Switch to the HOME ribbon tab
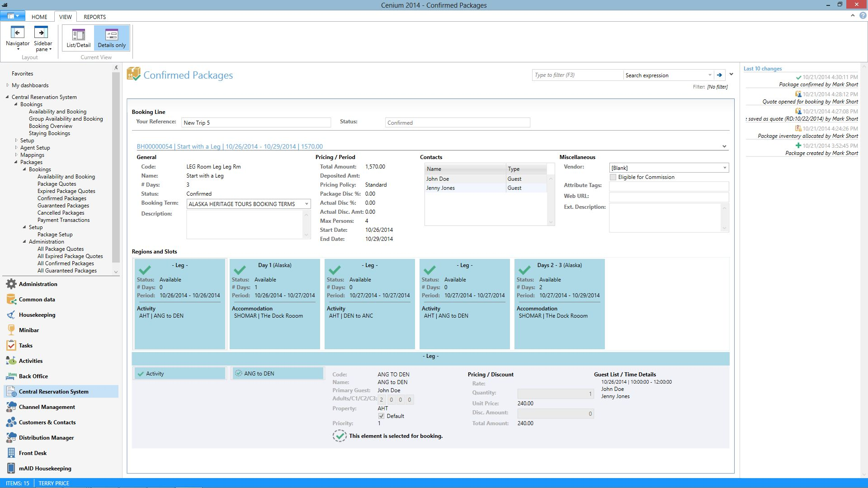The width and height of the screenshot is (868, 488). (x=39, y=17)
